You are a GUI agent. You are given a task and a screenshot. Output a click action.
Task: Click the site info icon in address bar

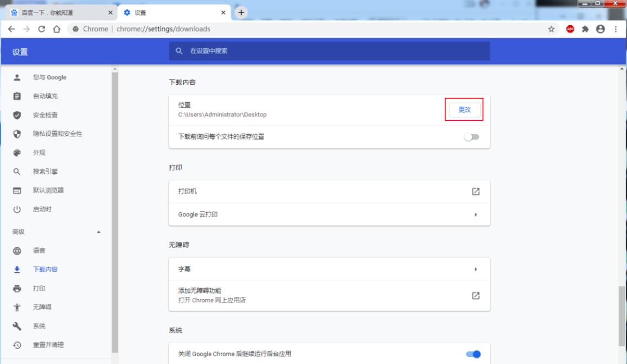tap(75, 29)
